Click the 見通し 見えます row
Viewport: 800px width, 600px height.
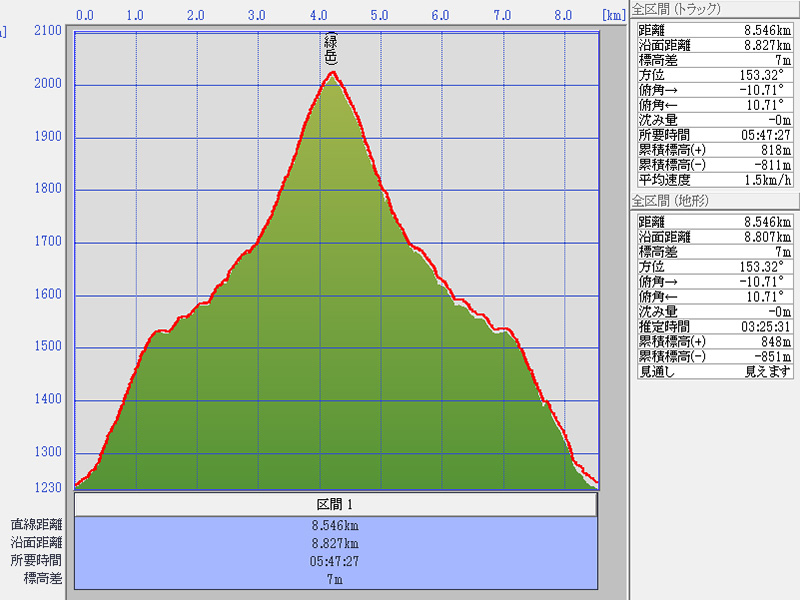pos(714,371)
